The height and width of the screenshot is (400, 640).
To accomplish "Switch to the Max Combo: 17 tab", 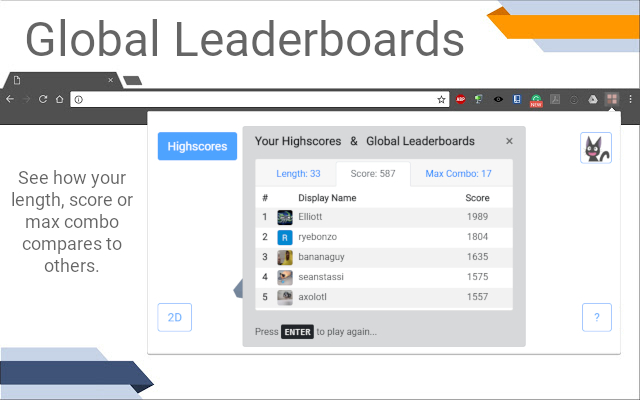I will (x=458, y=173).
